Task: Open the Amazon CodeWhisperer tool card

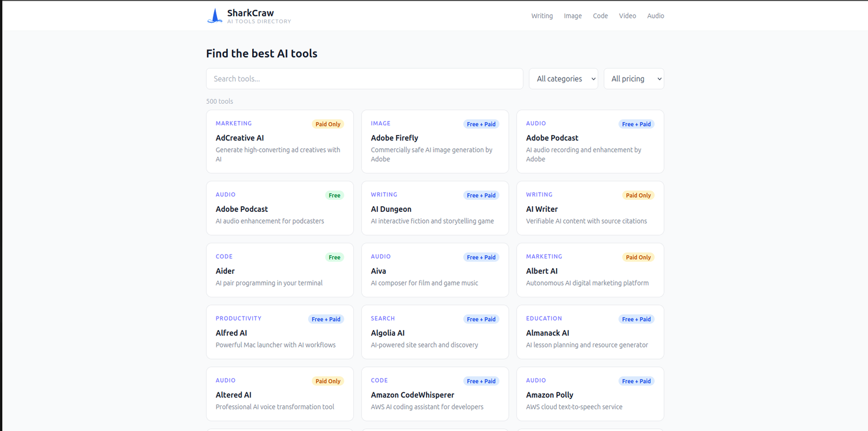Action: click(435, 394)
